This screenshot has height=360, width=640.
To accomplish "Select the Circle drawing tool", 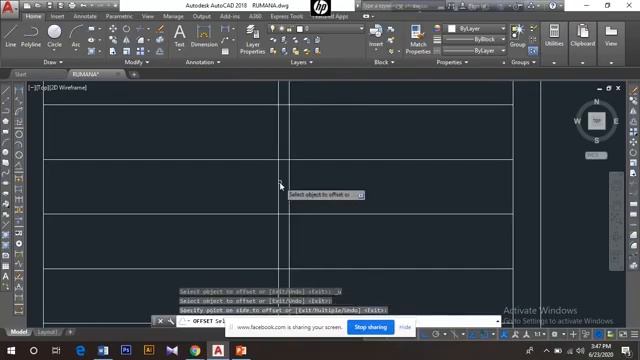I will click(x=54, y=36).
